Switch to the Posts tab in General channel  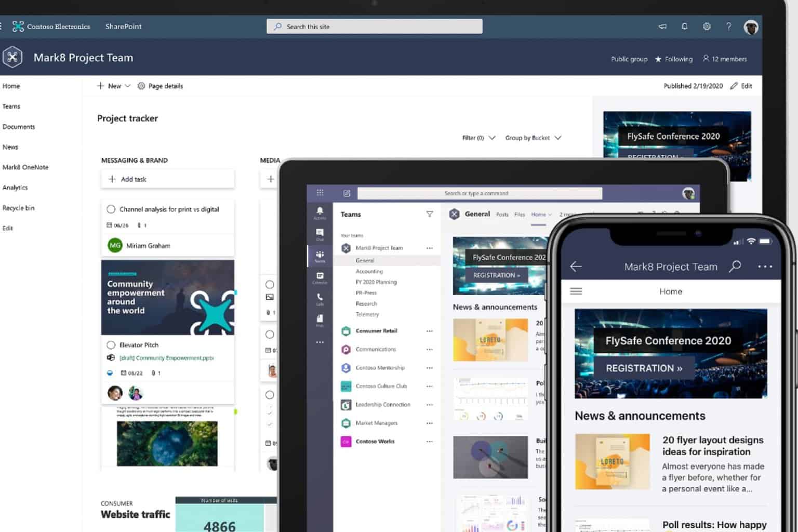[502, 215]
